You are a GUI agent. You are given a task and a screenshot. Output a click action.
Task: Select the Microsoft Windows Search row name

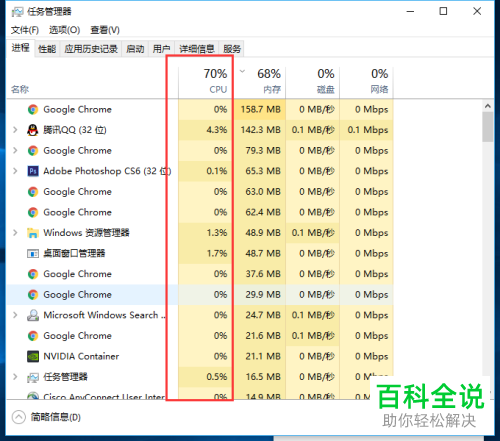(x=104, y=315)
